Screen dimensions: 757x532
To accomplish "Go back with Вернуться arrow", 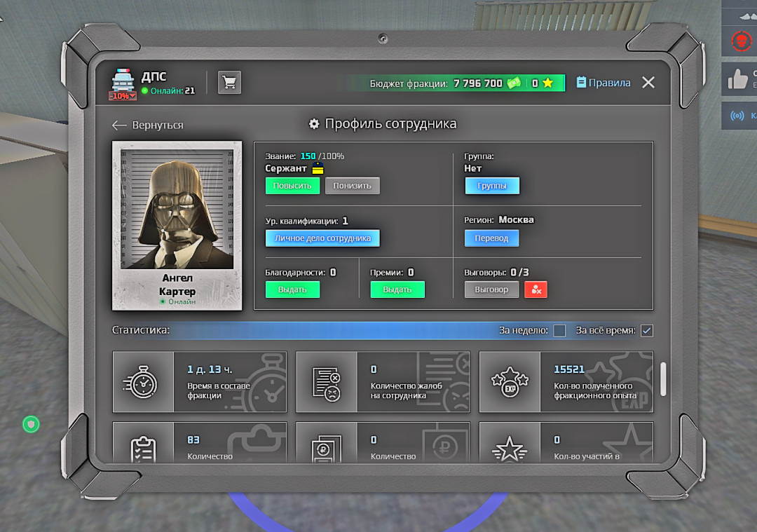I will coord(148,125).
